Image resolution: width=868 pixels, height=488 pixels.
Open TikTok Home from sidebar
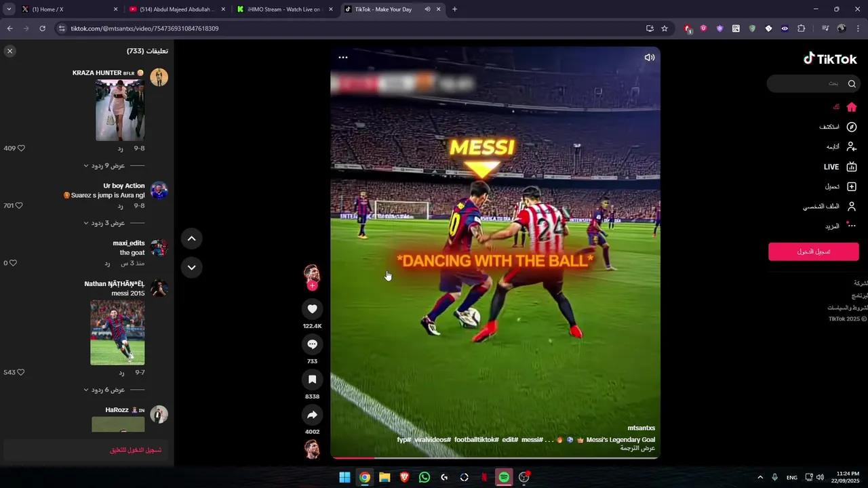[846, 107]
